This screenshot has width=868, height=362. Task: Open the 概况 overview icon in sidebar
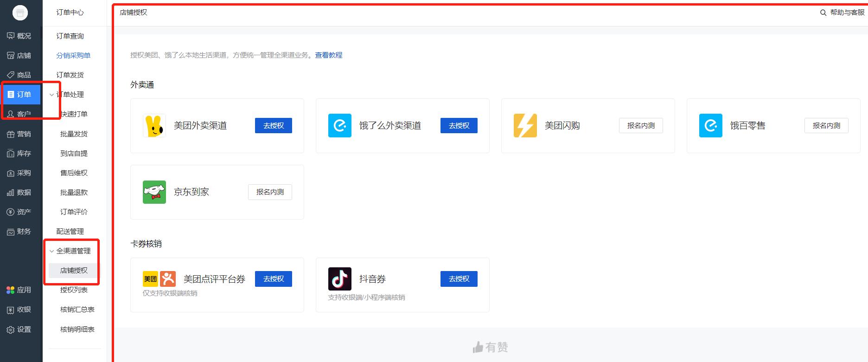pyautogui.click(x=11, y=36)
